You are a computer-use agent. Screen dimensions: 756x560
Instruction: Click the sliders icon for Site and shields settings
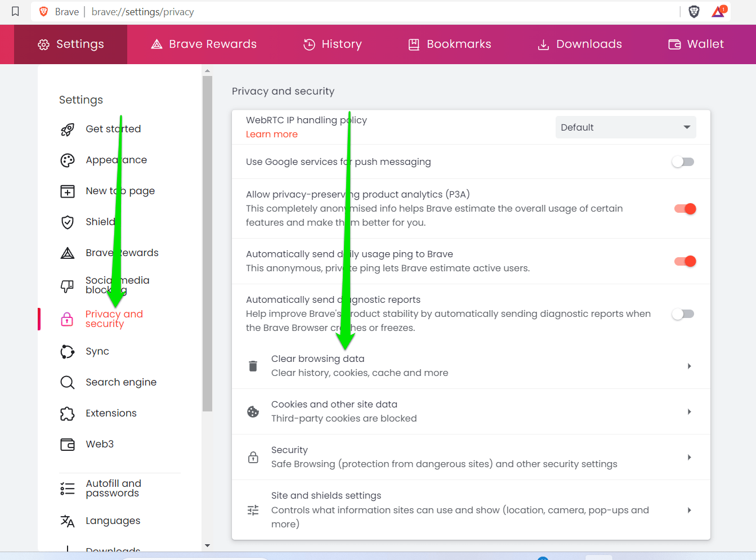pyautogui.click(x=253, y=510)
